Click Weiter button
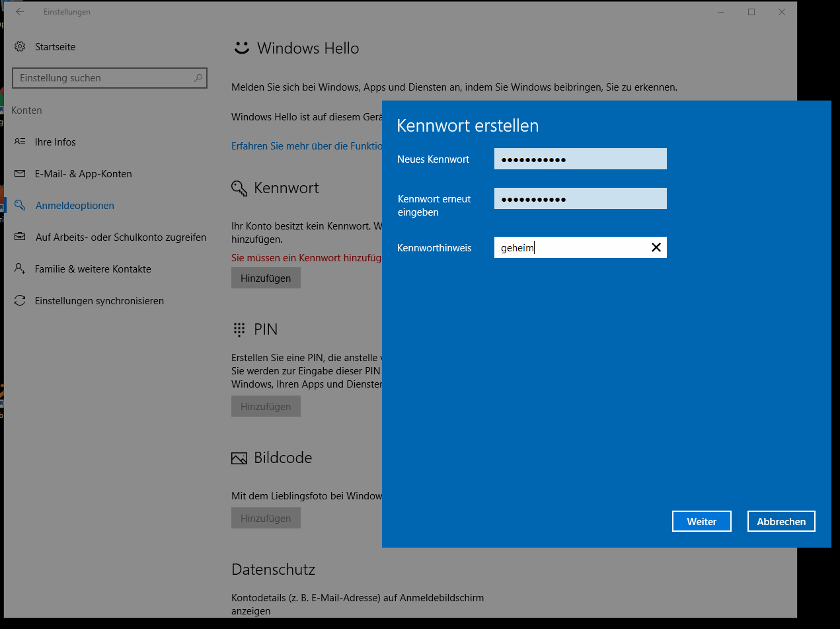Image resolution: width=840 pixels, height=629 pixels. [x=702, y=521]
